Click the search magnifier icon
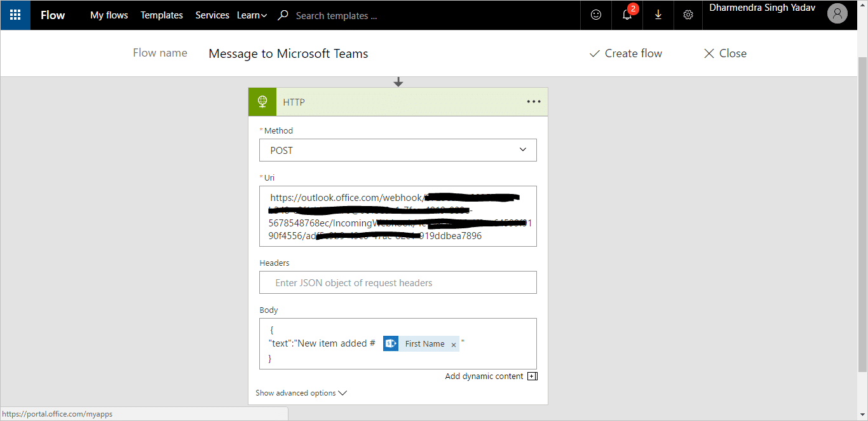This screenshot has height=421, width=868. [x=283, y=15]
